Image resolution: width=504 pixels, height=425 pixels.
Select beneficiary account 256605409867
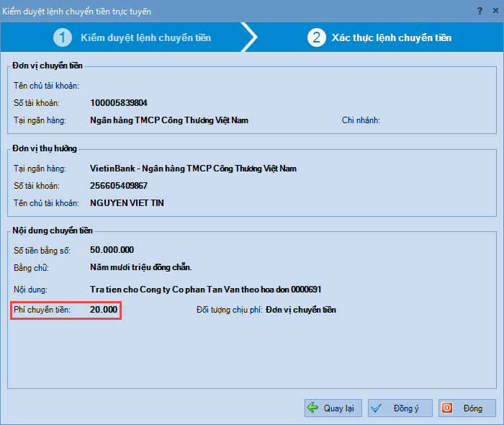(x=119, y=186)
